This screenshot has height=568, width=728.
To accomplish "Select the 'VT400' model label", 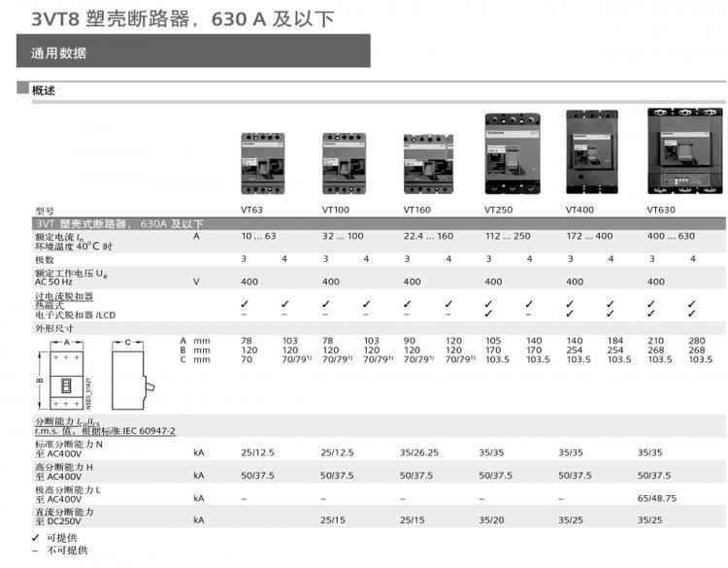I will [x=579, y=210].
